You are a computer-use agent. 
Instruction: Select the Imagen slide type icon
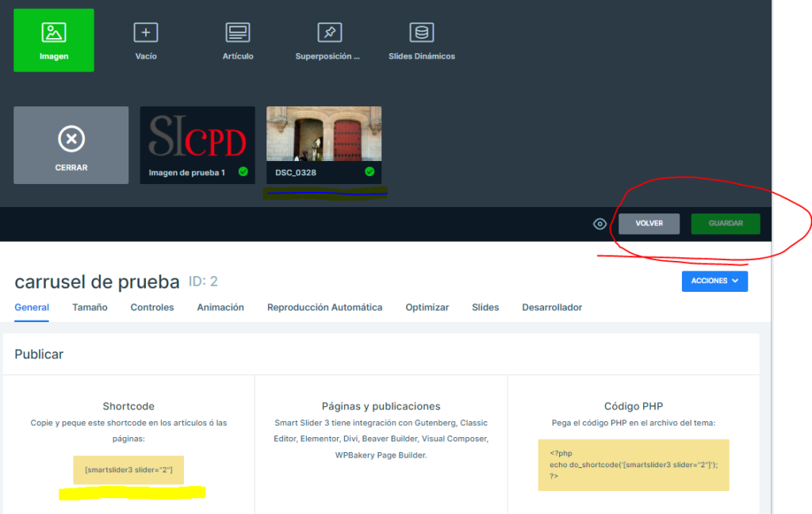pyautogui.click(x=54, y=33)
